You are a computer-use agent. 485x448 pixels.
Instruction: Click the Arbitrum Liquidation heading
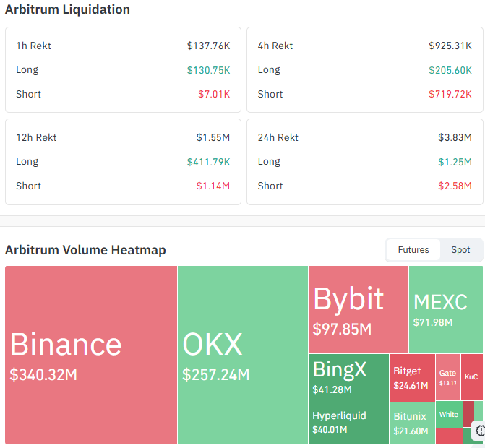67,9
